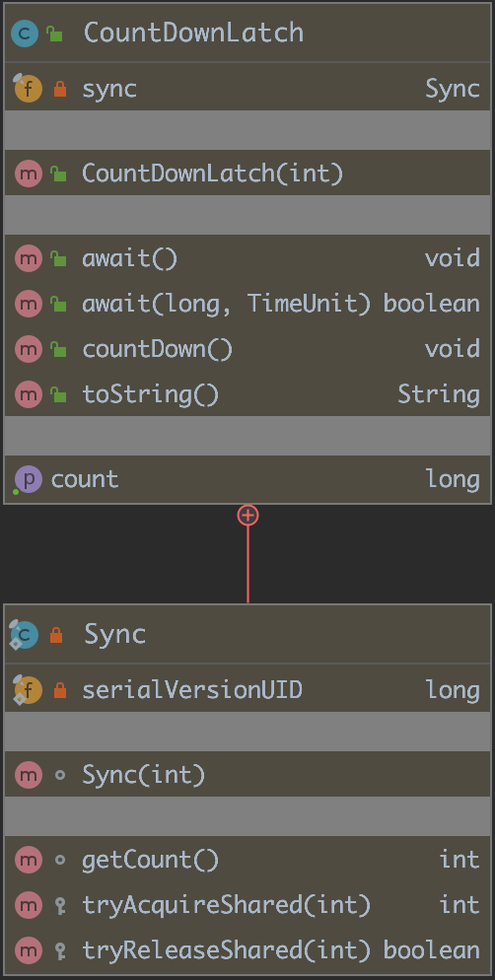The image size is (495, 980).
Task: Click the property icon next to count
Action: pyautogui.click(x=29, y=479)
